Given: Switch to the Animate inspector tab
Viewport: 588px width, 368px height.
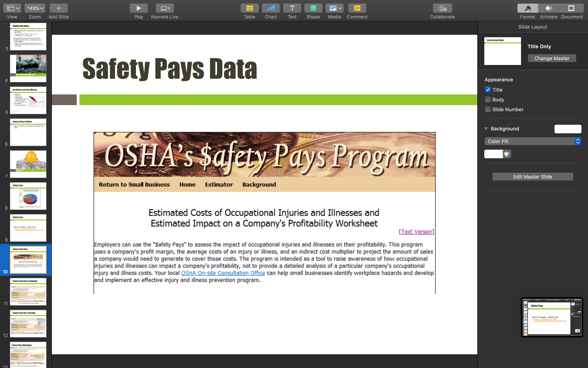Looking at the screenshot, I should [549, 8].
